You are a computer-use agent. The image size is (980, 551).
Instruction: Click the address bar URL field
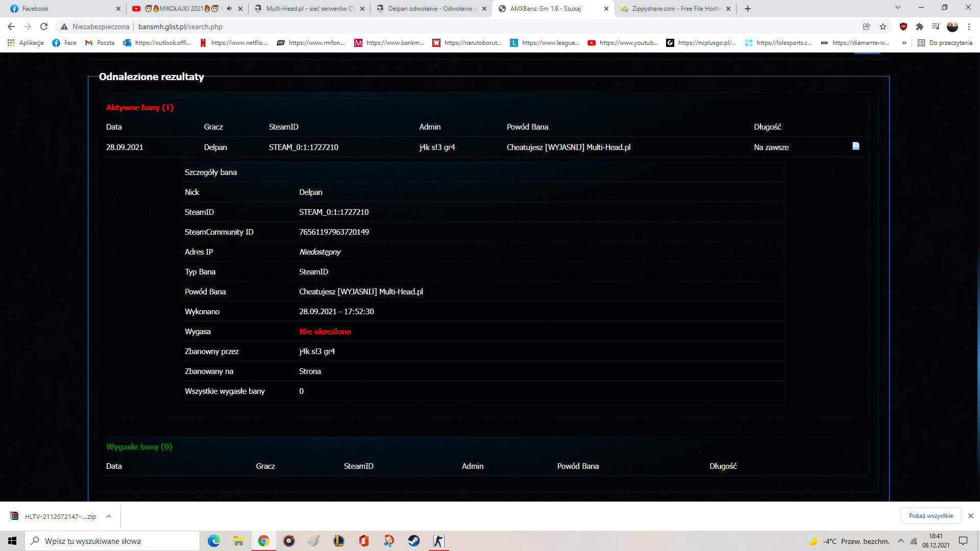coord(357,27)
